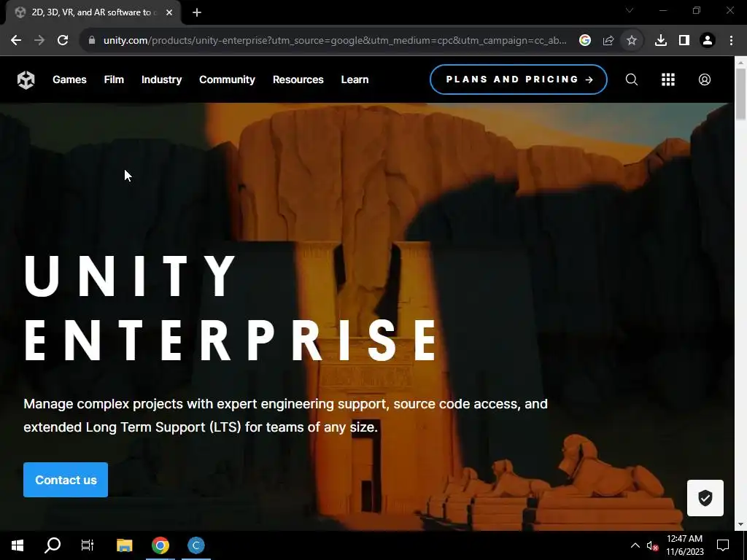Viewport: 747px width, 560px height.
Task: Bookmark this page with the star icon
Action: [x=632, y=41]
